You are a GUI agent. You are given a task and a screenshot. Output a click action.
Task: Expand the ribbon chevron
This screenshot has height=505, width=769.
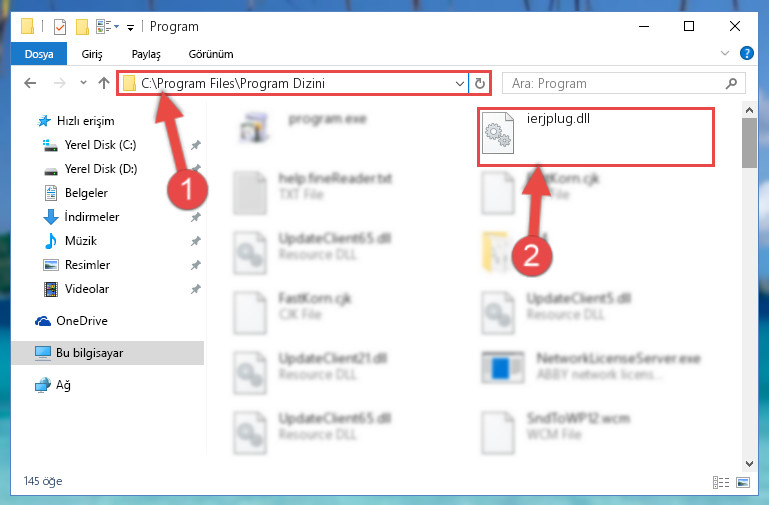tap(724, 53)
